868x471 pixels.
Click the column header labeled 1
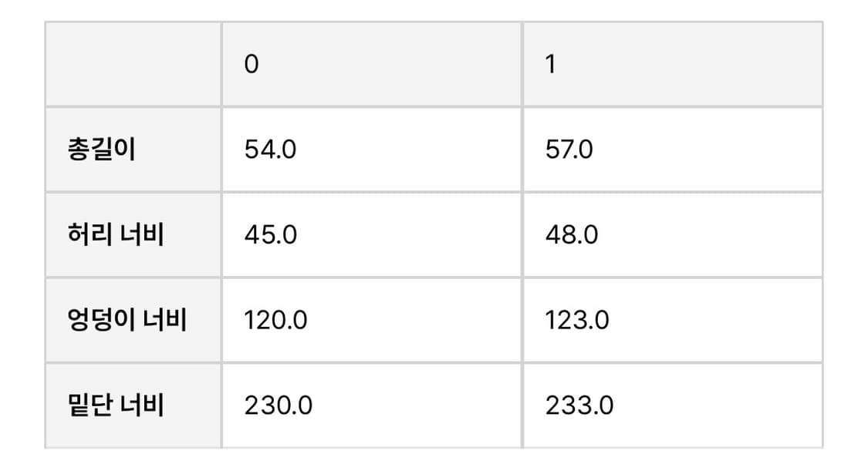coord(550,65)
